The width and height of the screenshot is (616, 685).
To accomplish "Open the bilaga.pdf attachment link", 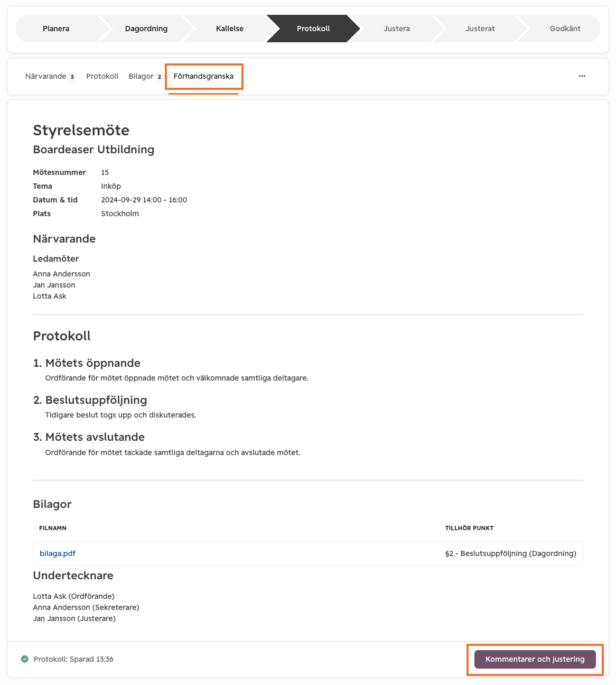I will 58,553.
